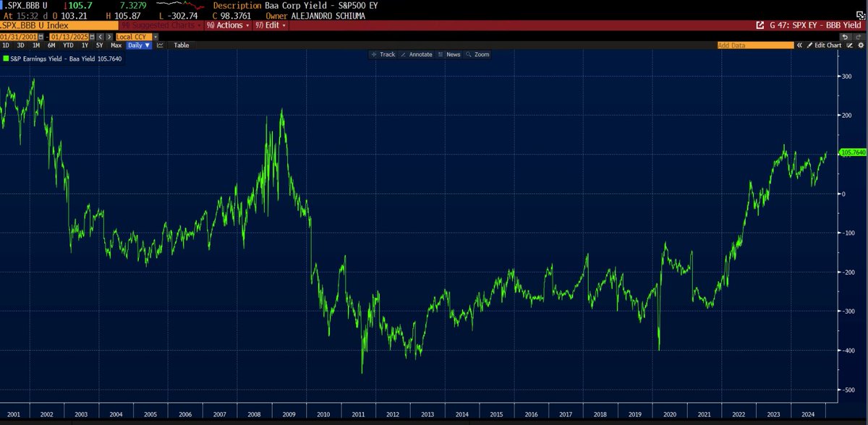This screenshot has width=868, height=425.
Task: Click the undo arrow icon
Action: [x=846, y=37]
